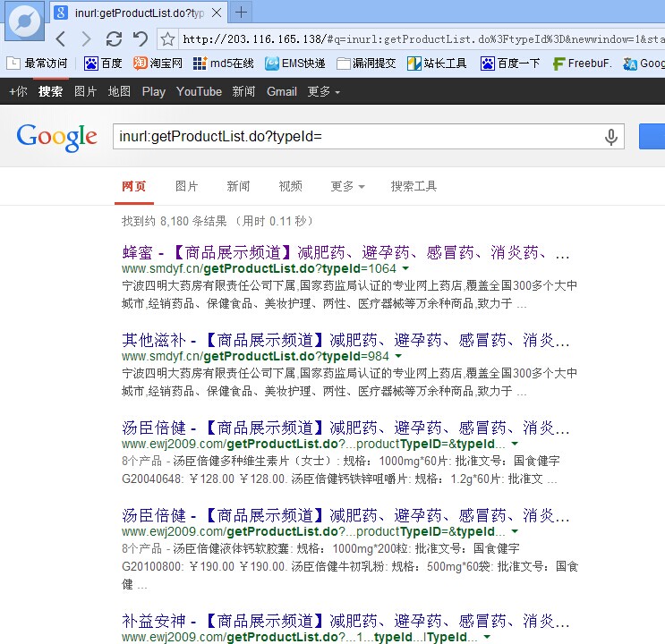The image size is (665, 644).
Task: Open 搜索工具 options
Action: [x=413, y=186]
